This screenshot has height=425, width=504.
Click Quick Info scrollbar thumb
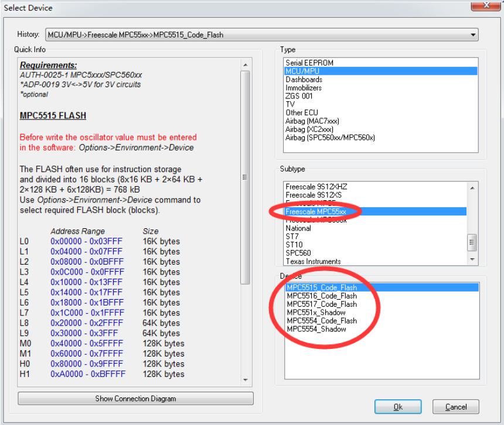(245, 177)
